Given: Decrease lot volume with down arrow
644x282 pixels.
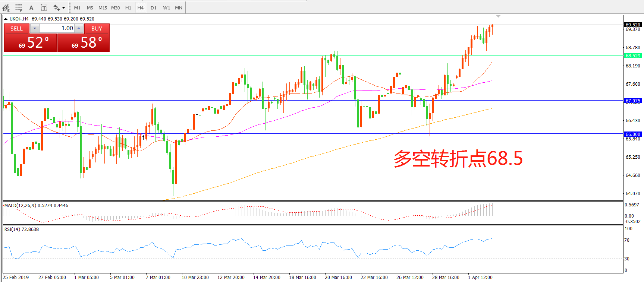Looking at the screenshot, I should (x=35, y=28).
